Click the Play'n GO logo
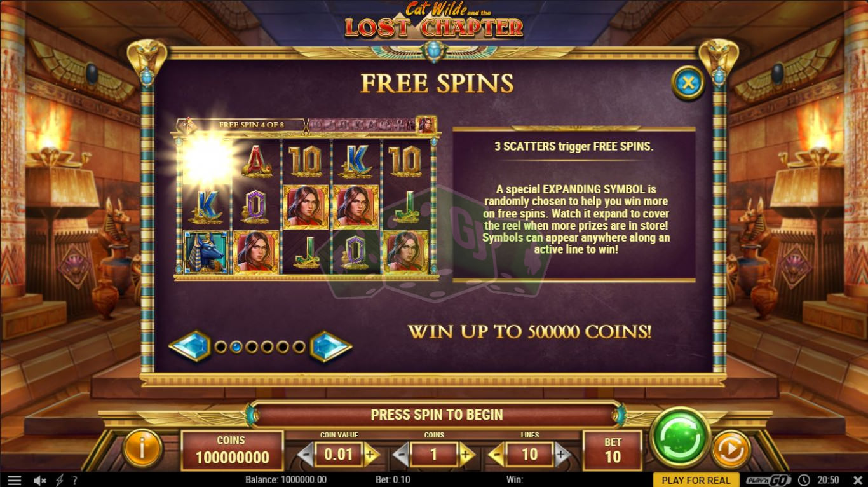 (768, 480)
